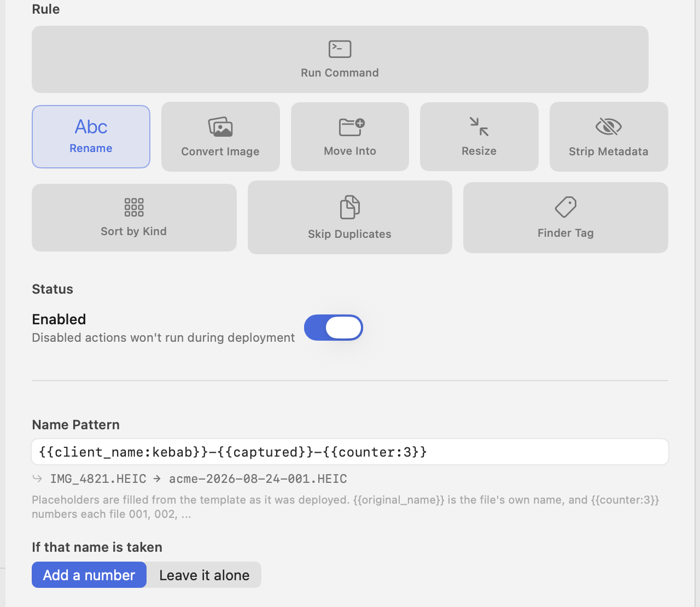Pick the Finder Tag label icon
The height and width of the screenshot is (607, 700).
tap(565, 207)
